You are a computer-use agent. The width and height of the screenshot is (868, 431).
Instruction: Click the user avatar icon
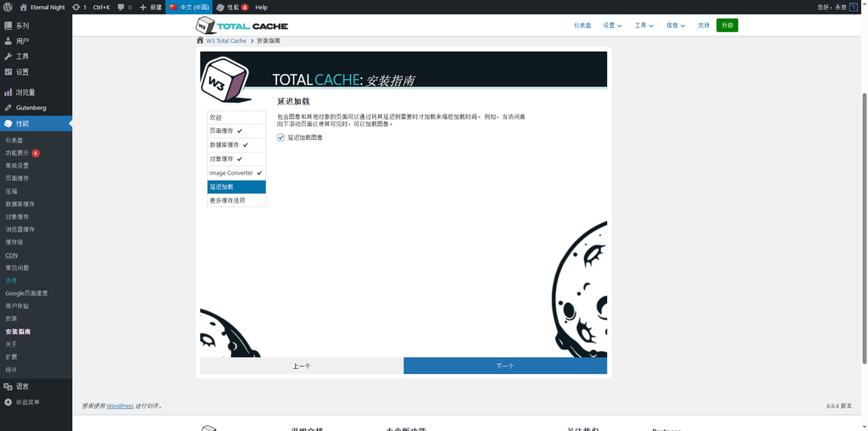click(x=853, y=7)
